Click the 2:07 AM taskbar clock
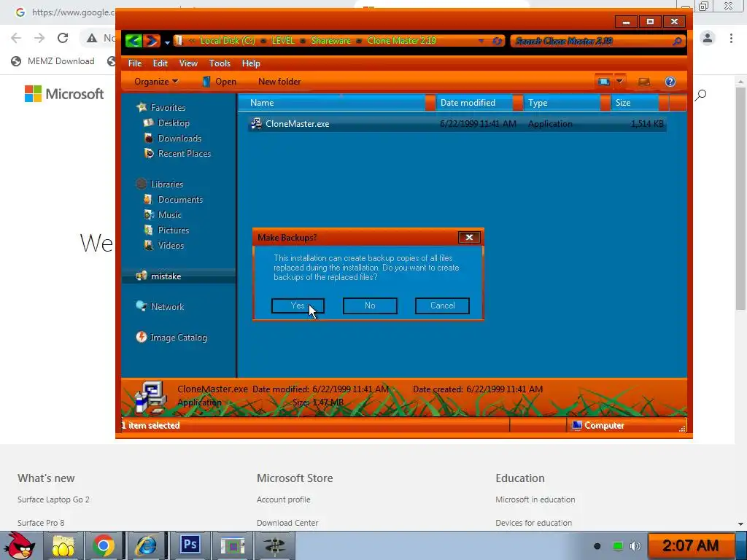Screen dimensions: 747x560 (690, 545)
